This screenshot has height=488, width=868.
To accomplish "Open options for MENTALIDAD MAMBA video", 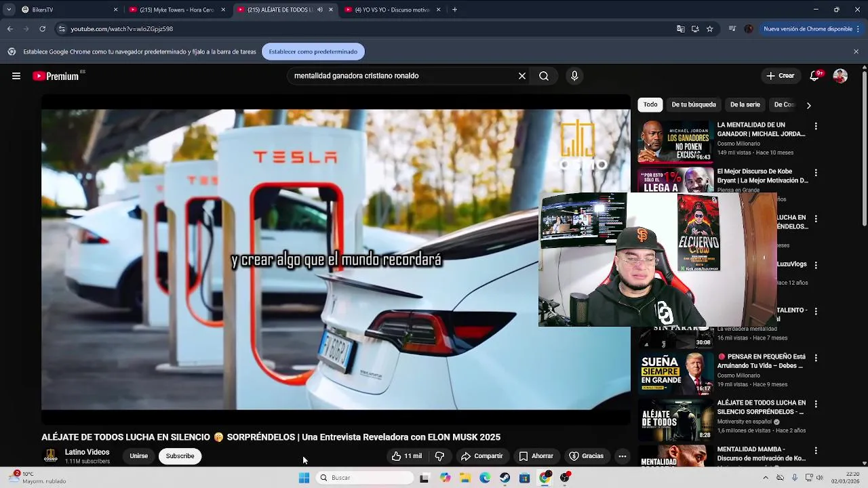I will point(816,450).
